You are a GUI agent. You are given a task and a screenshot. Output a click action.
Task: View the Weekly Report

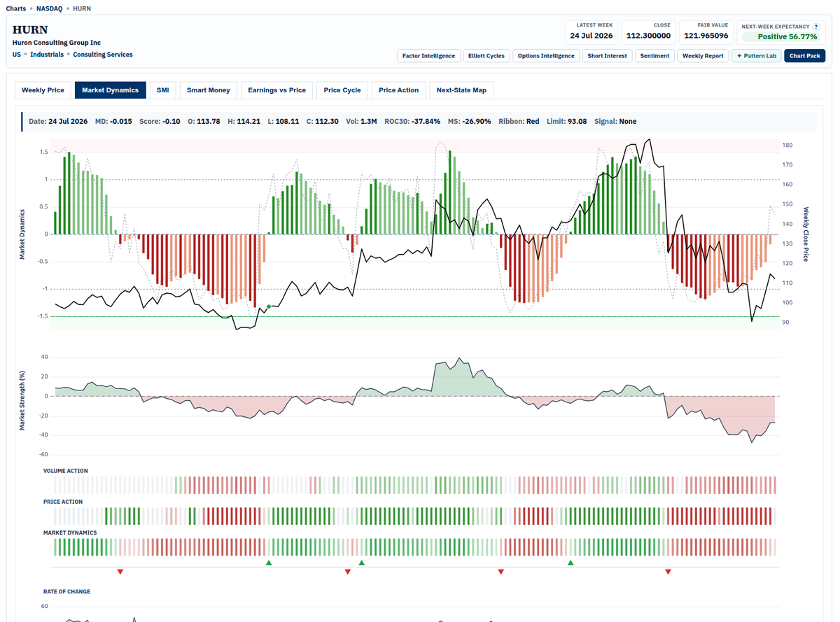(703, 56)
